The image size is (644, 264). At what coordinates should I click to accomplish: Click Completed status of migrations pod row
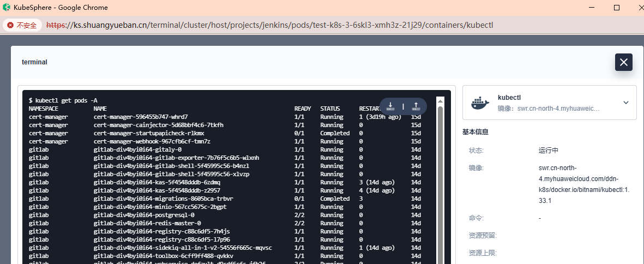click(x=335, y=199)
